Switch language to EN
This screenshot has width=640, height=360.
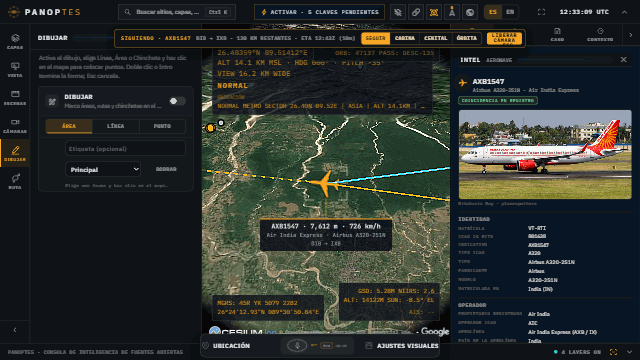510,12
